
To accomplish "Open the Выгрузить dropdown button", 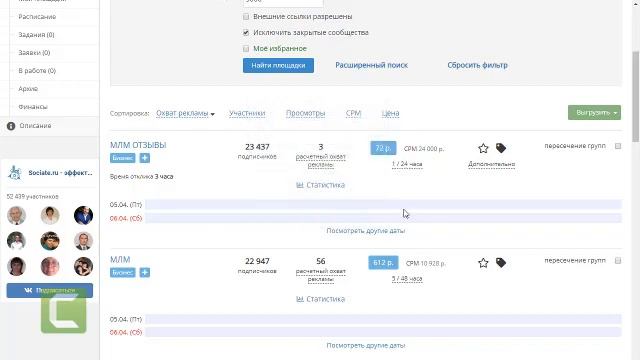I will tap(594, 113).
